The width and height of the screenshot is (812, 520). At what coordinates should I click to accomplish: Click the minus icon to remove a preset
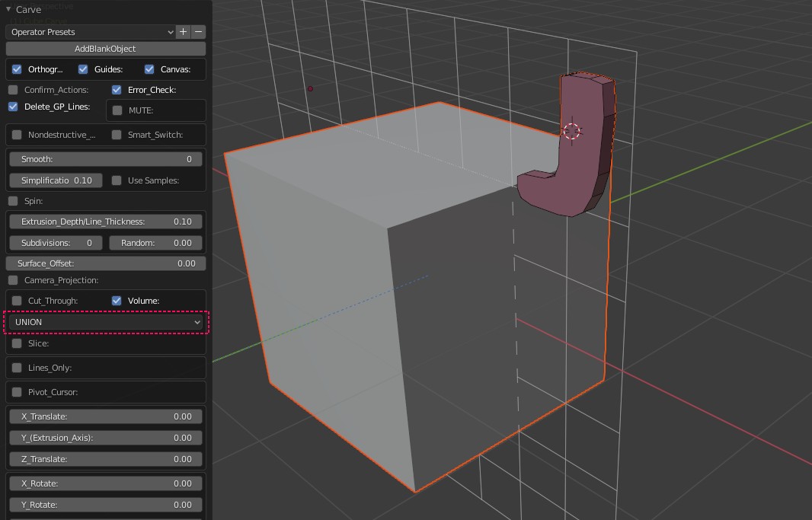point(199,32)
